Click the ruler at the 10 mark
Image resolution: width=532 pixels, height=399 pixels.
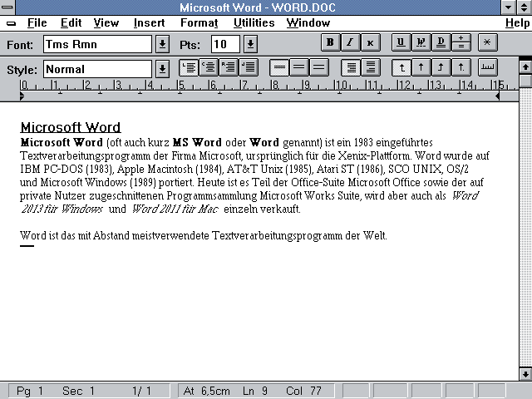point(339,86)
